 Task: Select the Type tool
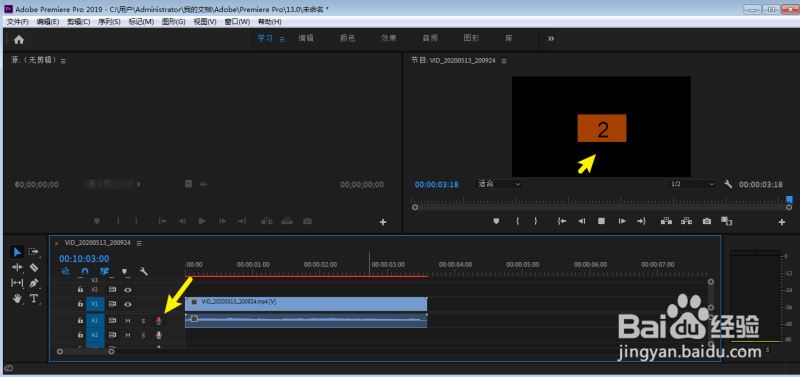[34, 298]
